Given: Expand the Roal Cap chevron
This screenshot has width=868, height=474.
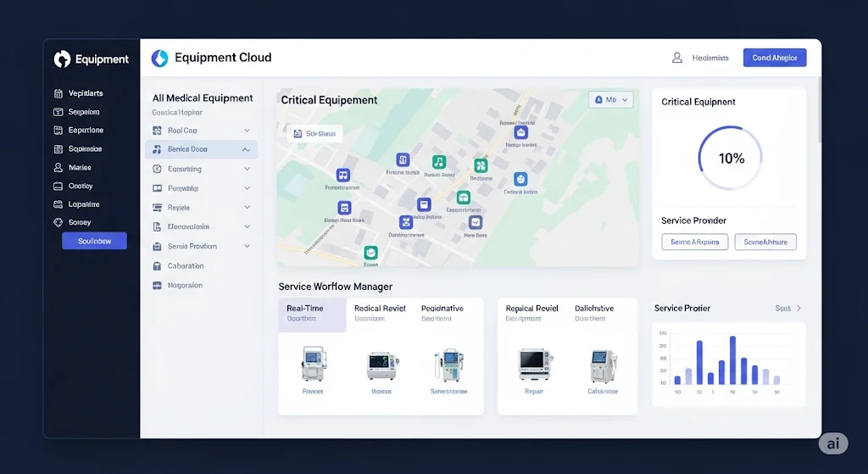Looking at the screenshot, I should click(x=247, y=131).
